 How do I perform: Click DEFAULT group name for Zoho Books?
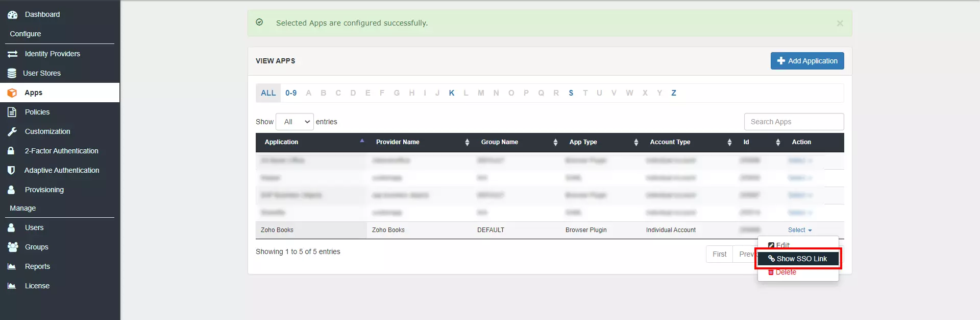491,230
